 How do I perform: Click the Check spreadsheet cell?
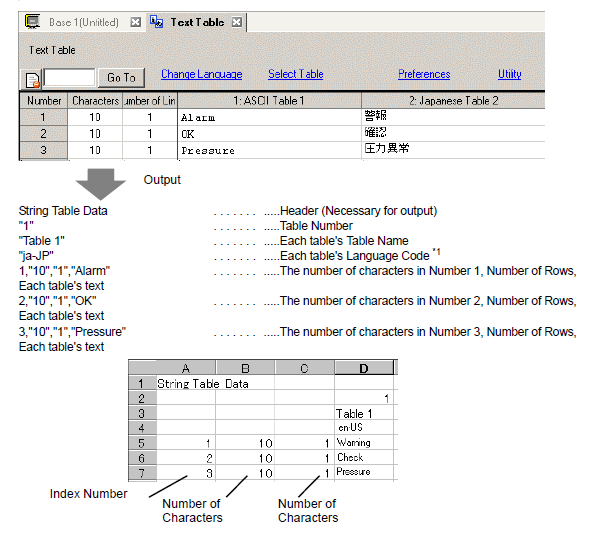[x=364, y=457]
